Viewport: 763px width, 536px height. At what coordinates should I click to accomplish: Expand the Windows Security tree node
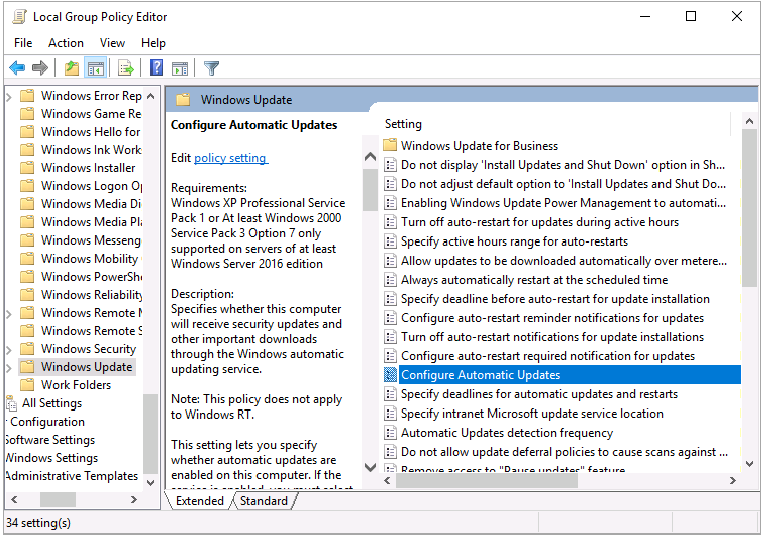tap(9, 349)
